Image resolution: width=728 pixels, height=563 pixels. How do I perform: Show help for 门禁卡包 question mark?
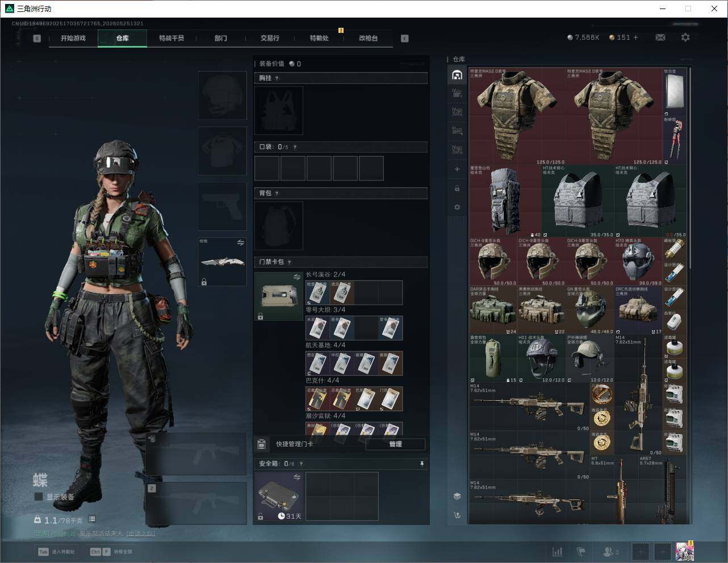click(289, 262)
